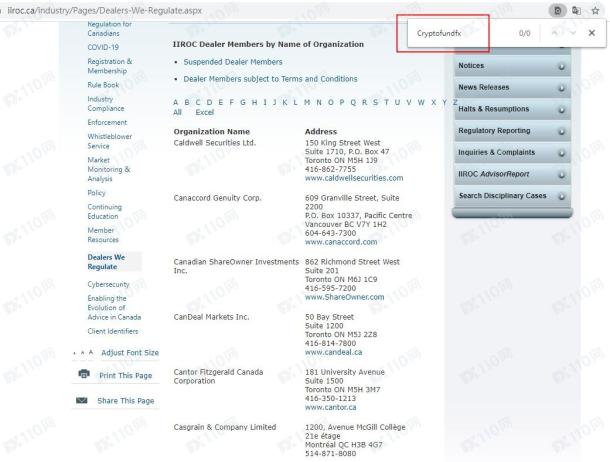Screen dimensions: 610x462
Task: Open COVID-19 in left navigation
Action: pyautogui.click(x=103, y=47)
